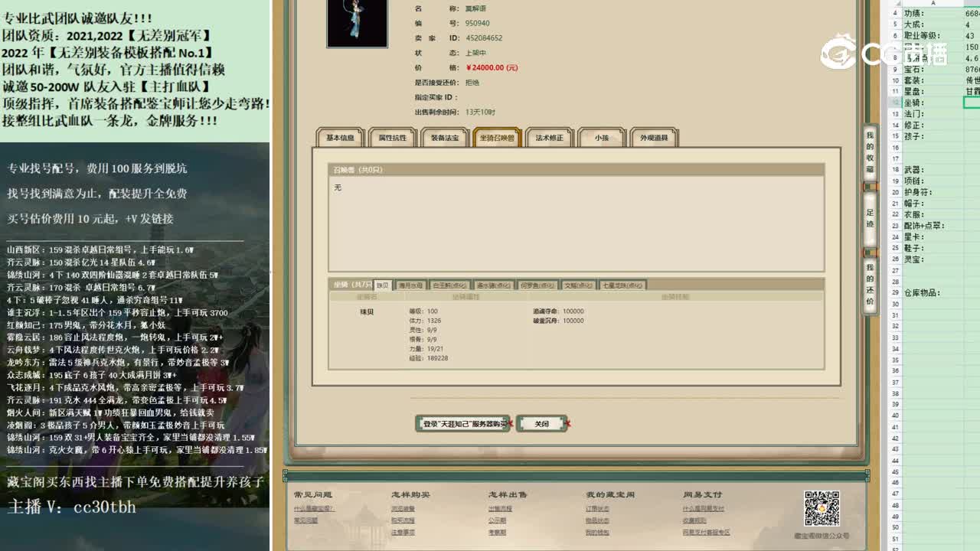Click the 关闭 button
The width and height of the screenshot is (980, 551).
coord(541,424)
